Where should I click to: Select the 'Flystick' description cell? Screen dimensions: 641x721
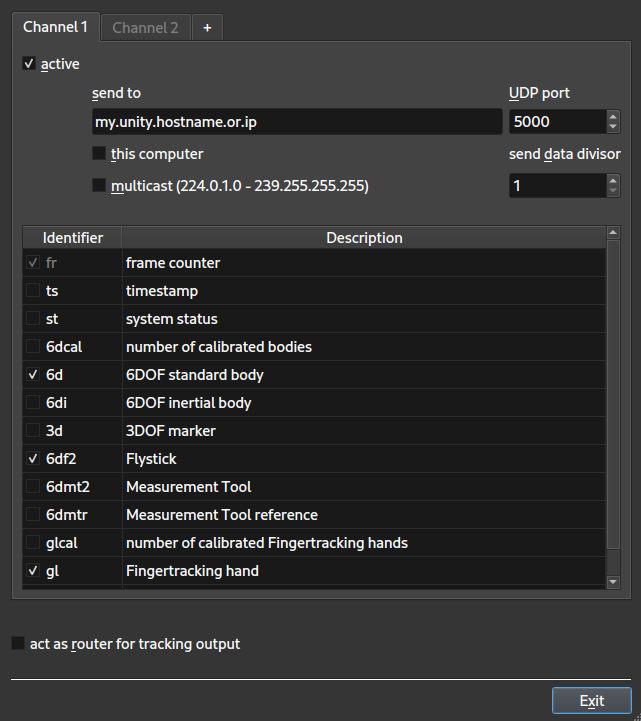[x=364, y=459]
